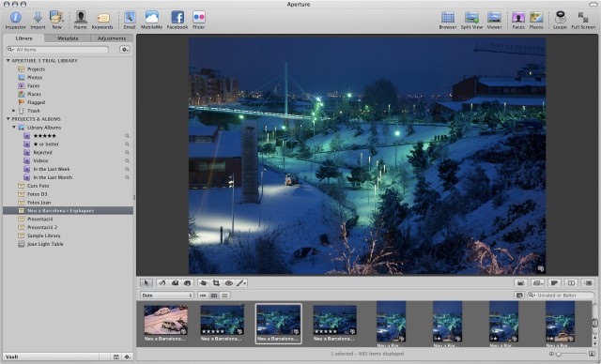Open the Viewer Mode dropdown
Screen dimensions: 601x364
point(537,283)
